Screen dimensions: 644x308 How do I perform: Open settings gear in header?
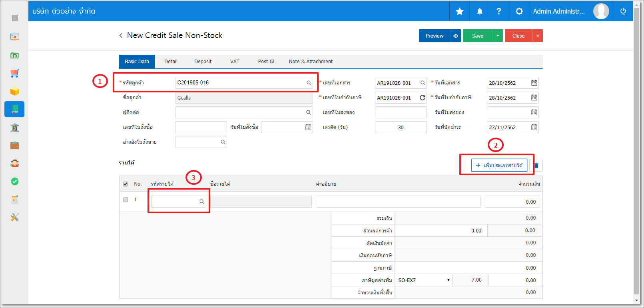(519, 11)
